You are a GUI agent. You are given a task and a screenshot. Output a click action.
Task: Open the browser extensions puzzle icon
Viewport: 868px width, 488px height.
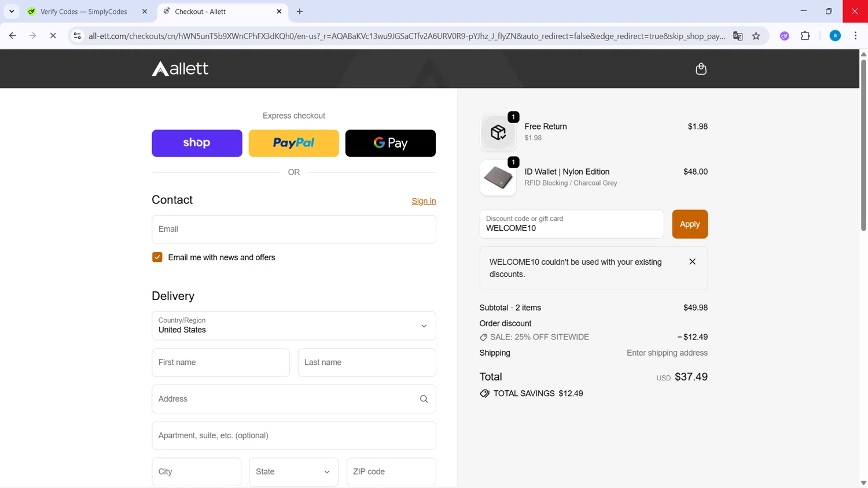805,36
